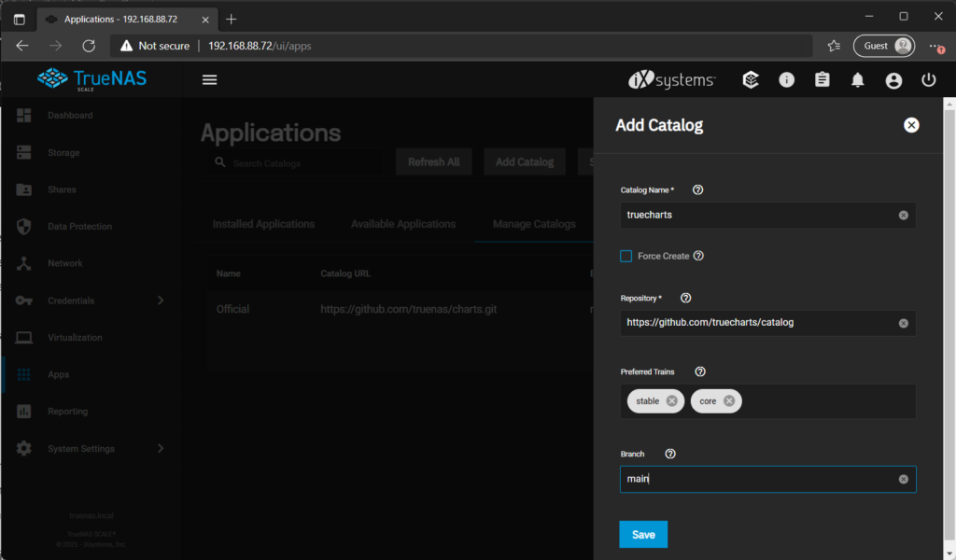The image size is (956, 560).
Task: Open the power options icon
Action: 928,79
